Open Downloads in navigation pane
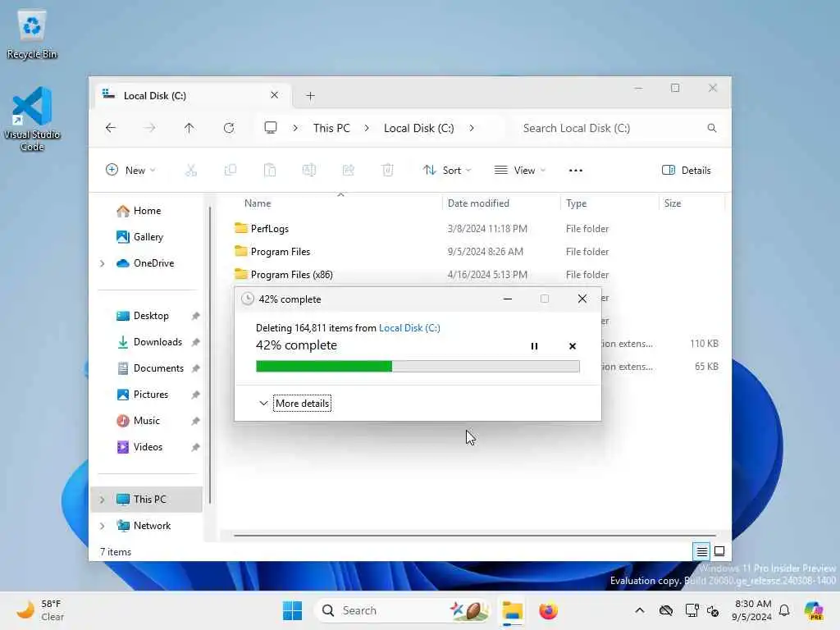Screen dimensions: 840x630 pyautogui.click(x=148, y=342)
